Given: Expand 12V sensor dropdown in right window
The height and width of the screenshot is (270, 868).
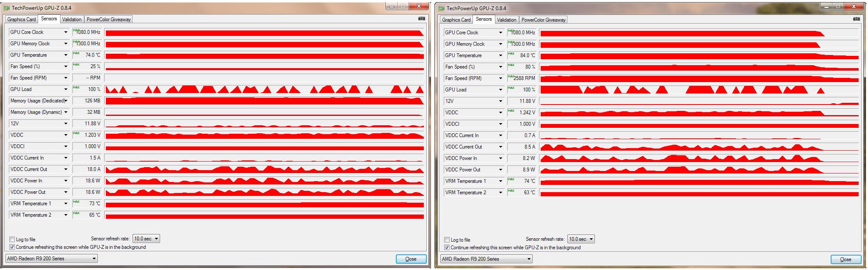Looking at the screenshot, I should click(500, 101).
